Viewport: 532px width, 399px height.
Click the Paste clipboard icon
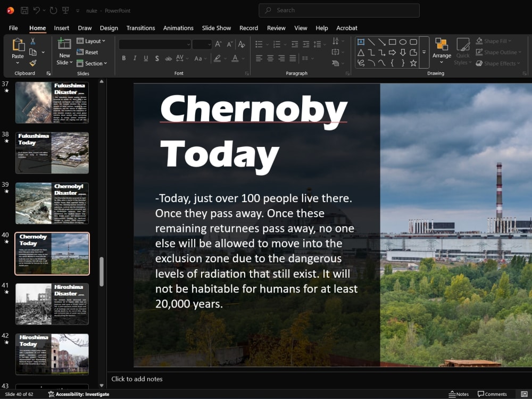(x=18, y=45)
